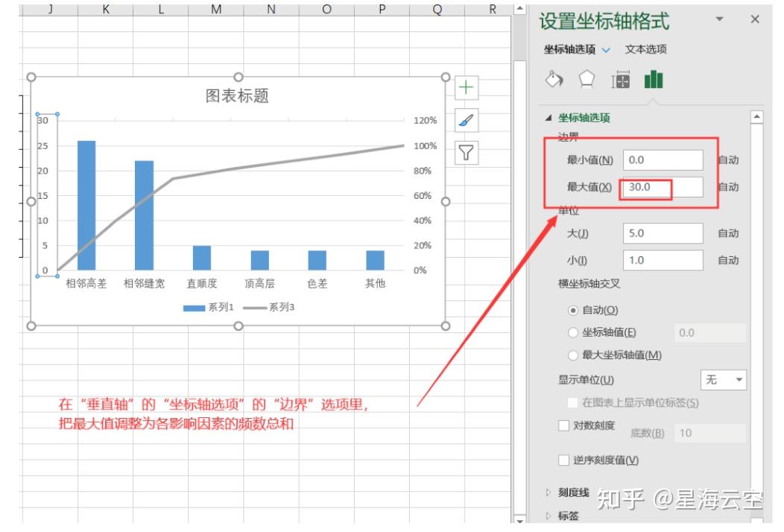Collapse the 坐标轴选项 section
The width and height of the screenshot is (784, 532).
549,118
